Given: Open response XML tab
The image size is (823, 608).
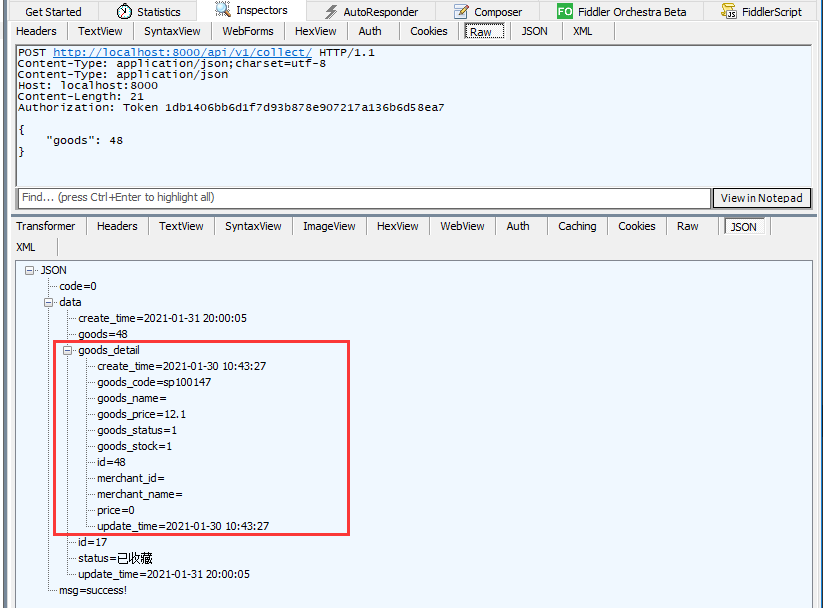Looking at the screenshot, I should (25, 247).
